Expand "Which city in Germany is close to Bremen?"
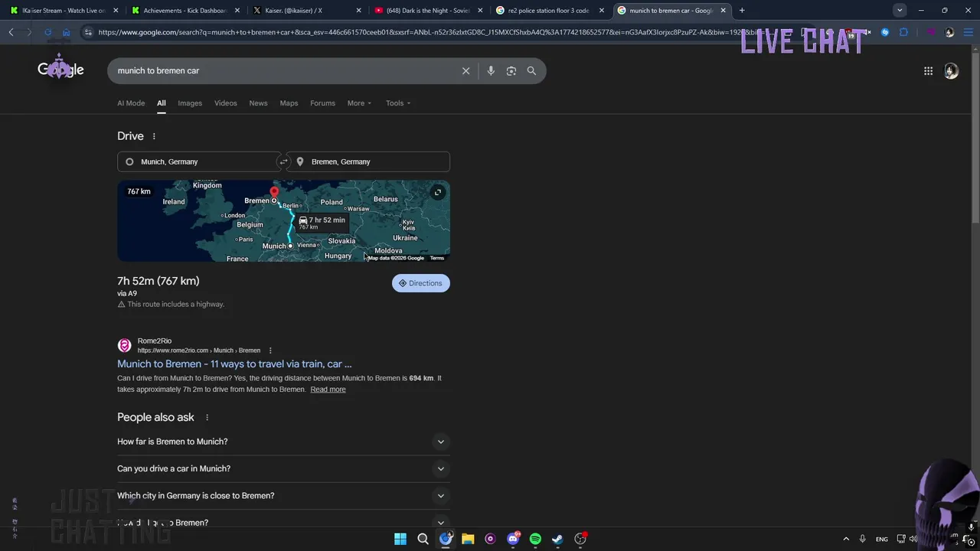The width and height of the screenshot is (980, 551). click(283, 496)
